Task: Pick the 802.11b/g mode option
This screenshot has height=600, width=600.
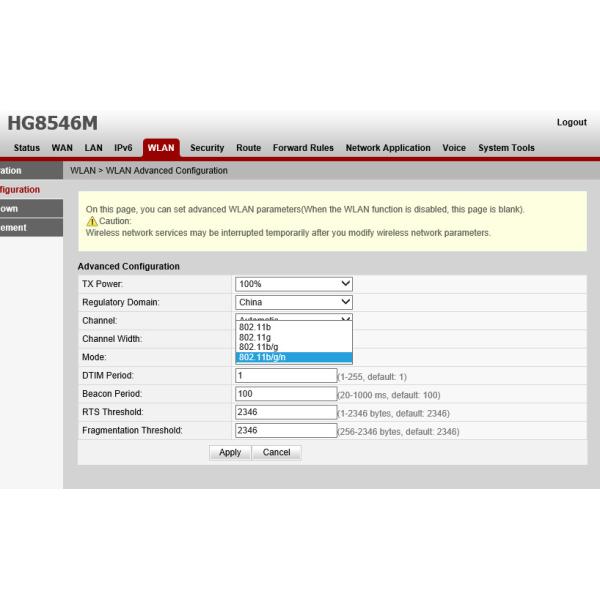Action: [x=258, y=347]
